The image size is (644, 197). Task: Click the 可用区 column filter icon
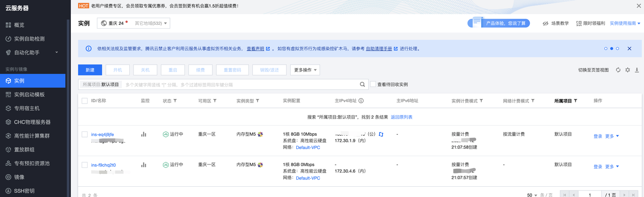[x=215, y=101]
